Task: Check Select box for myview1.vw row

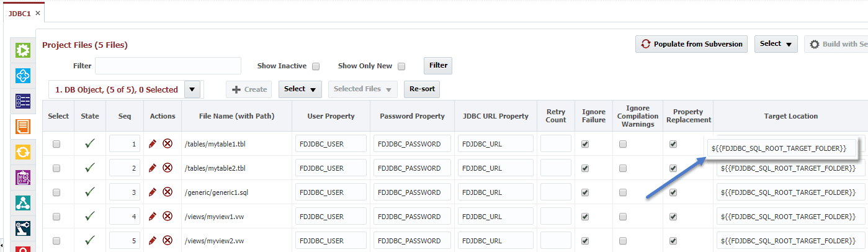Action: pos(56,217)
